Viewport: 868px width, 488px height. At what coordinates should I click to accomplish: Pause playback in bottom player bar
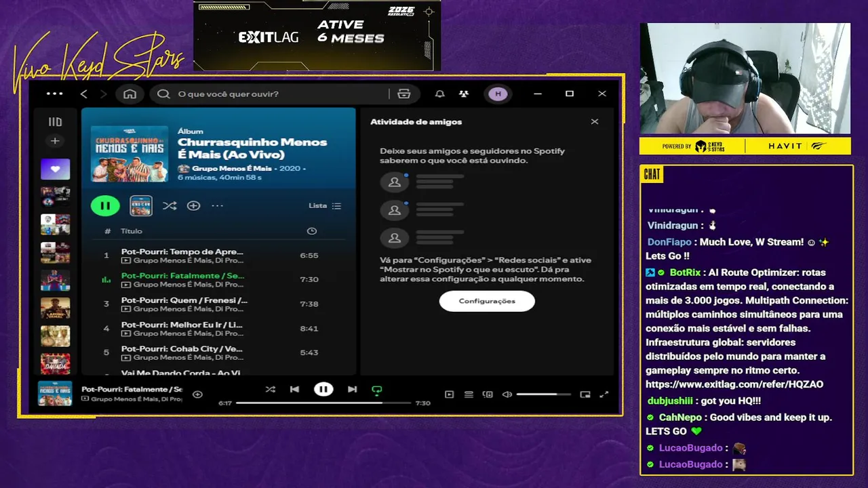[323, 389]
